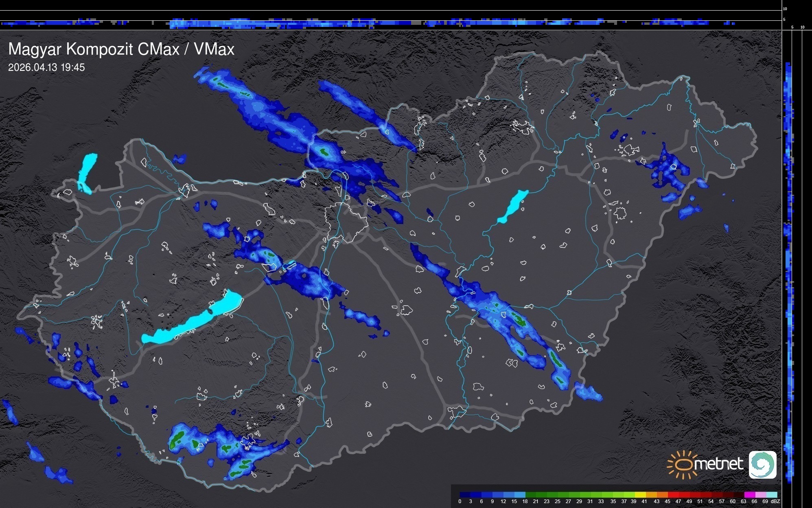The image size is (812, 508).
Task: Click the light cyan 69 dBZ swatch
Action: 771,495
